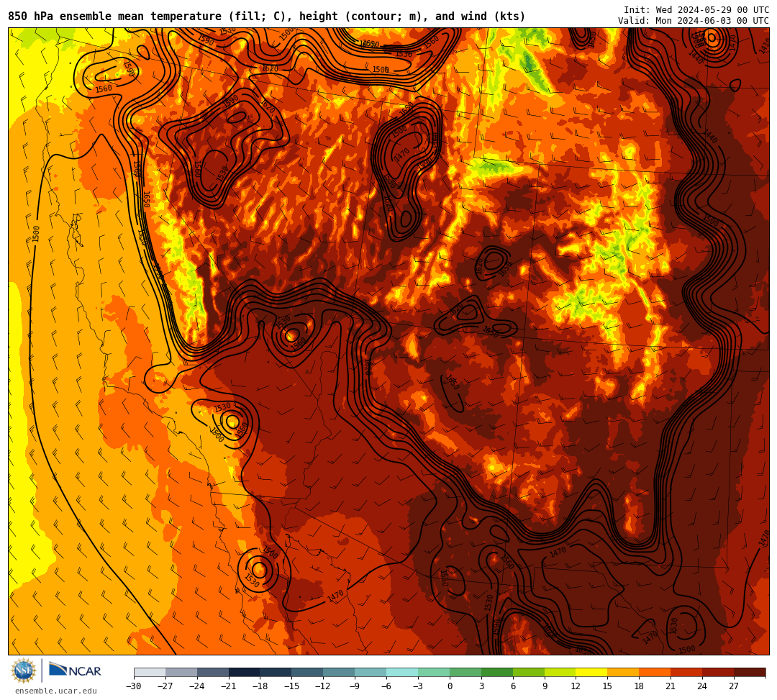777x700 pixels.
Task: Pick the colorbar swatch between 15 and 18
Action: (x=623, y=672)
